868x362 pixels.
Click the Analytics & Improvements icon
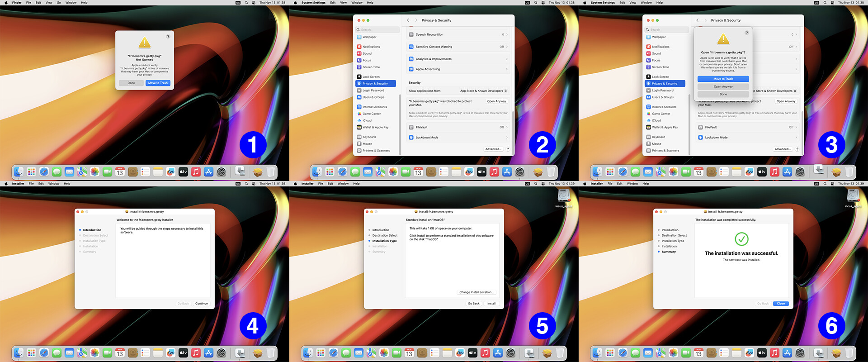411,59
